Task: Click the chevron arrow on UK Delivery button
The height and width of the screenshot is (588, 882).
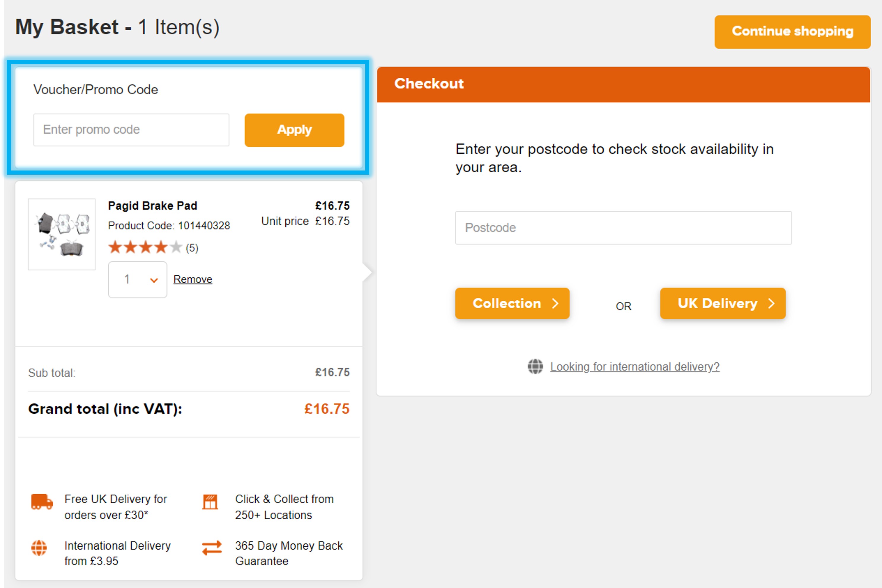Action: [771, 303]
